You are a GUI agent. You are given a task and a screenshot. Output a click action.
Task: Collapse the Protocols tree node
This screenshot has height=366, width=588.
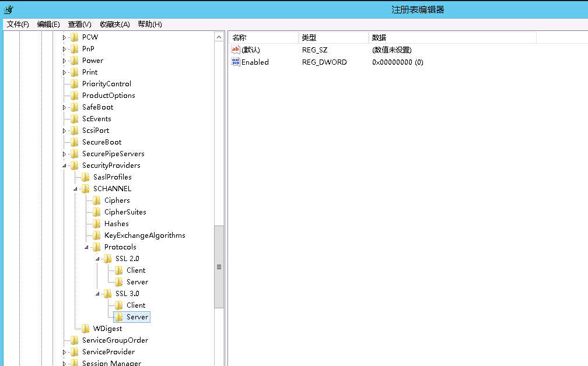tap(87, 247)
